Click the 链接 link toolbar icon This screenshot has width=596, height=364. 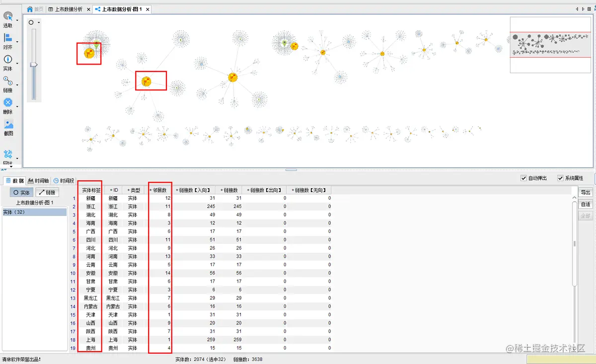click(8, 81)
